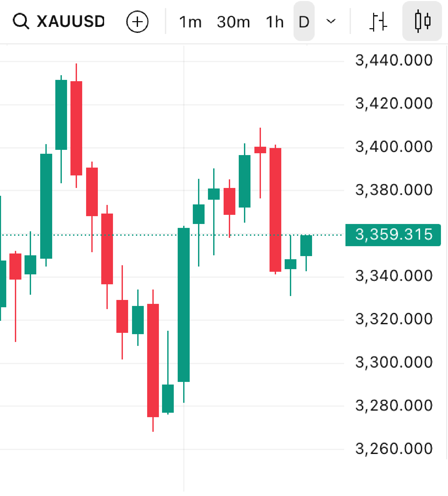
Task: Choose the 1h timeframe
Action: (274, 22)
